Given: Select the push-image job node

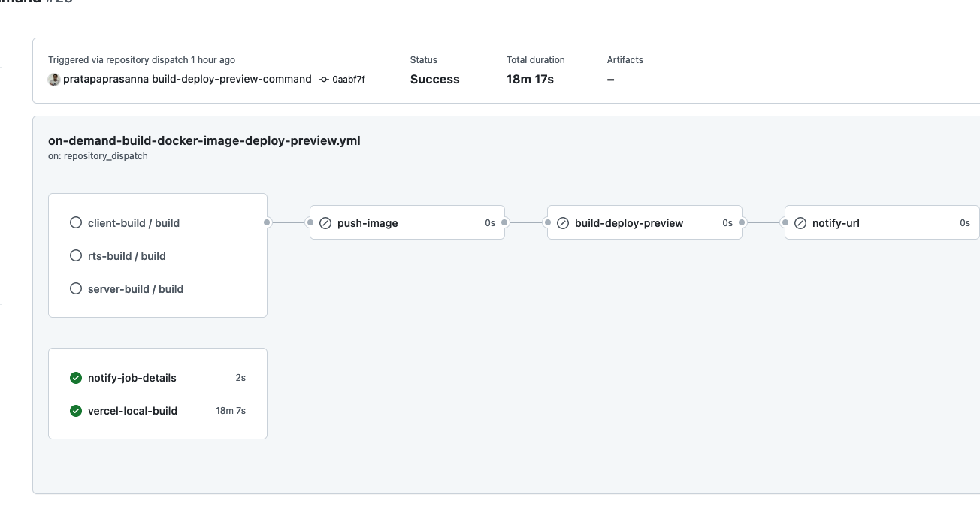Looking at the screenshot, I should pos(407,223).
